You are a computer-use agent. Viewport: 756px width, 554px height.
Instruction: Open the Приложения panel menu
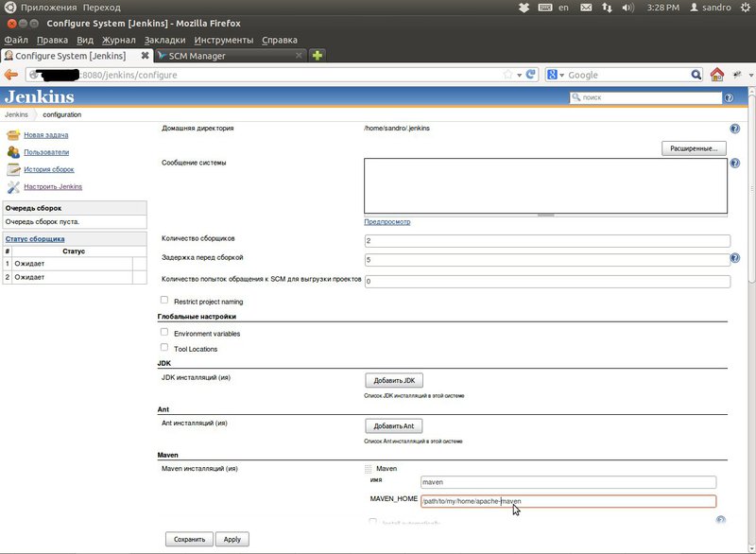click(x=48, y=8)
